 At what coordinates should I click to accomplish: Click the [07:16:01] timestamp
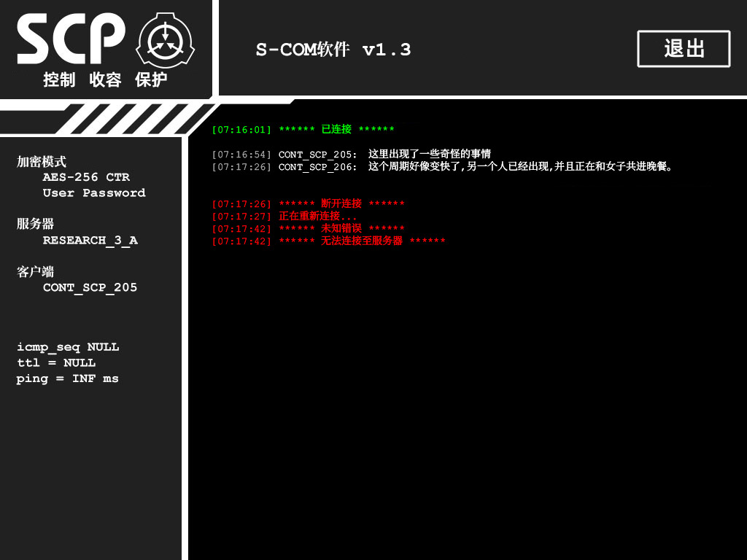coord(241,130)
